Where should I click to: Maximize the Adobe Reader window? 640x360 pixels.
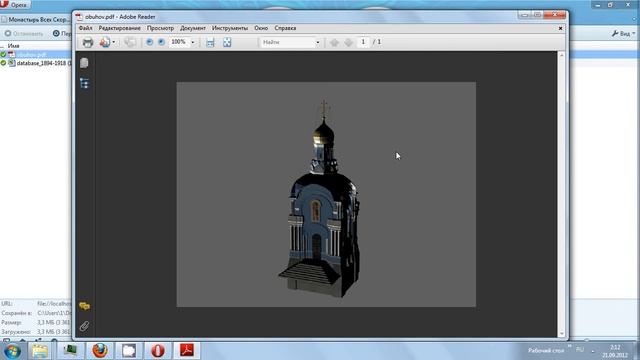tap(538, 15)
